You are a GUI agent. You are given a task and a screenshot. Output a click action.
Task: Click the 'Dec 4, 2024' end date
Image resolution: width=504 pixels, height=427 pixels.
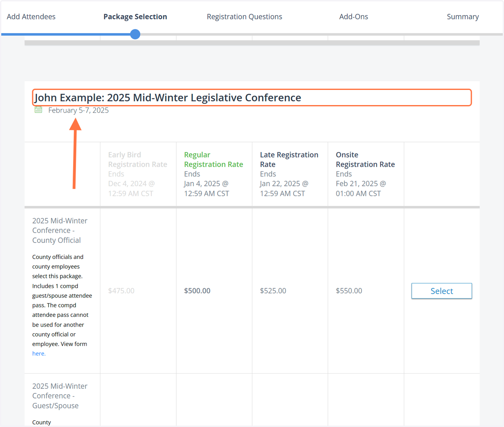click(x=131, y=189)
